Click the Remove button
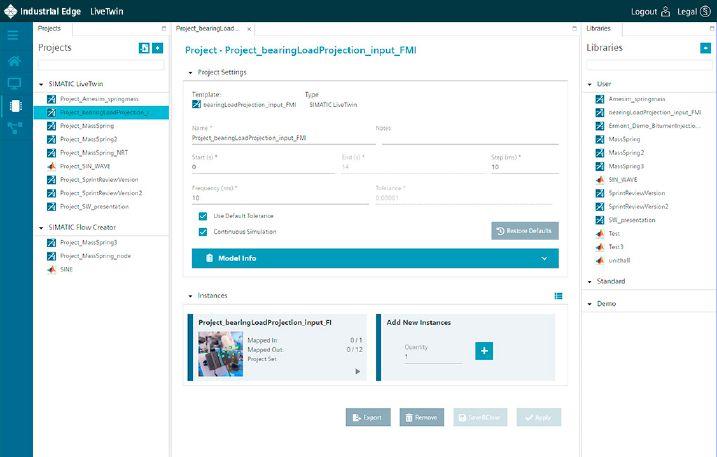The image size is (717, 457). pyautogui.click(x=422, y=417)
